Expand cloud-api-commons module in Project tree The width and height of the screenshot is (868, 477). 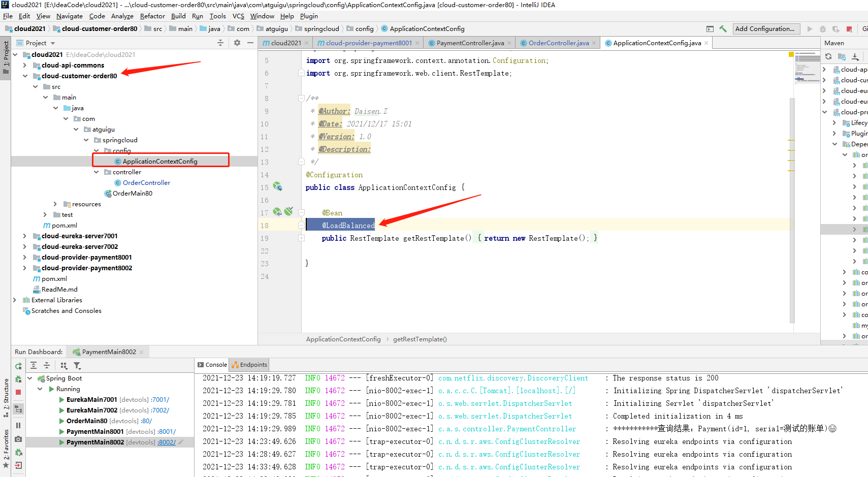24,66
